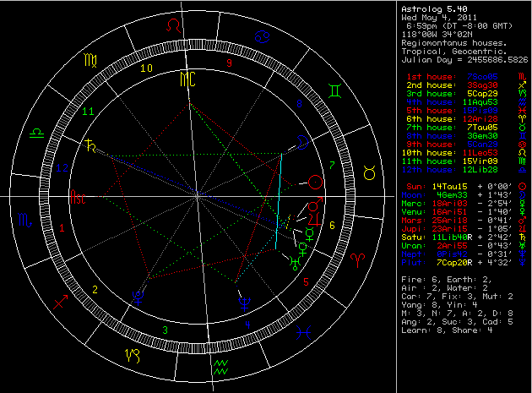
Task: Click the Virgo zodiac glyph on the outer ring
Action: click(90, 60)
